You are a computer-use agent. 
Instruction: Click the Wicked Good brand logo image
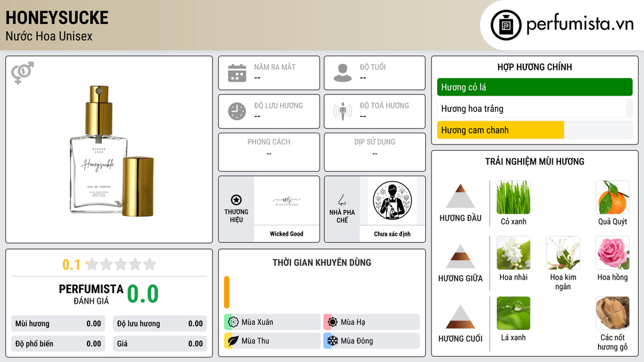[287, 200]
